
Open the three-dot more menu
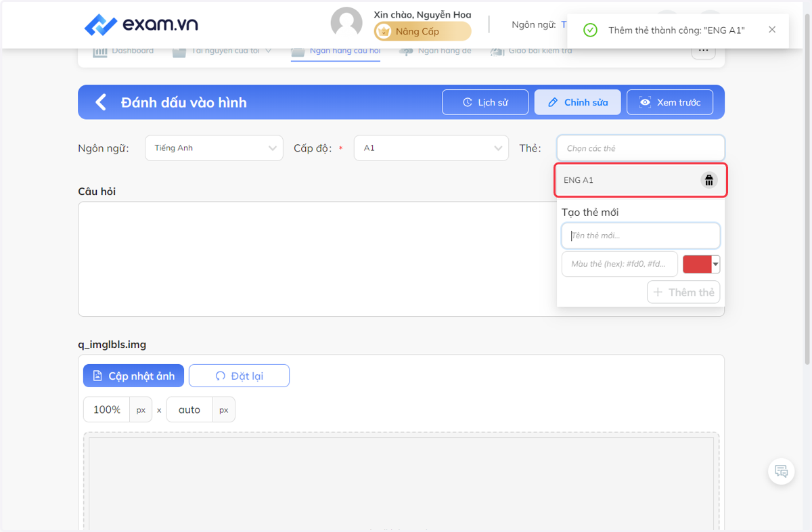click(703, 51)
